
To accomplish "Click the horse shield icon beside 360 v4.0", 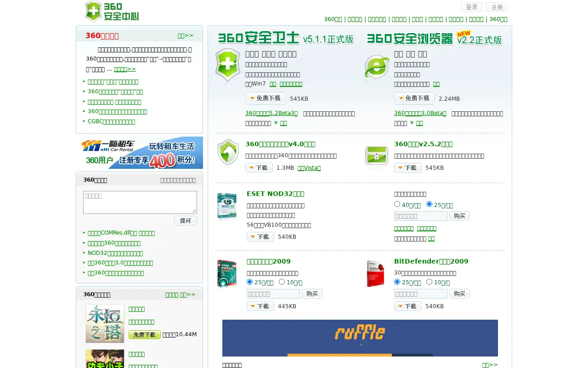I will pyautogui.click(x=228, y=152).
